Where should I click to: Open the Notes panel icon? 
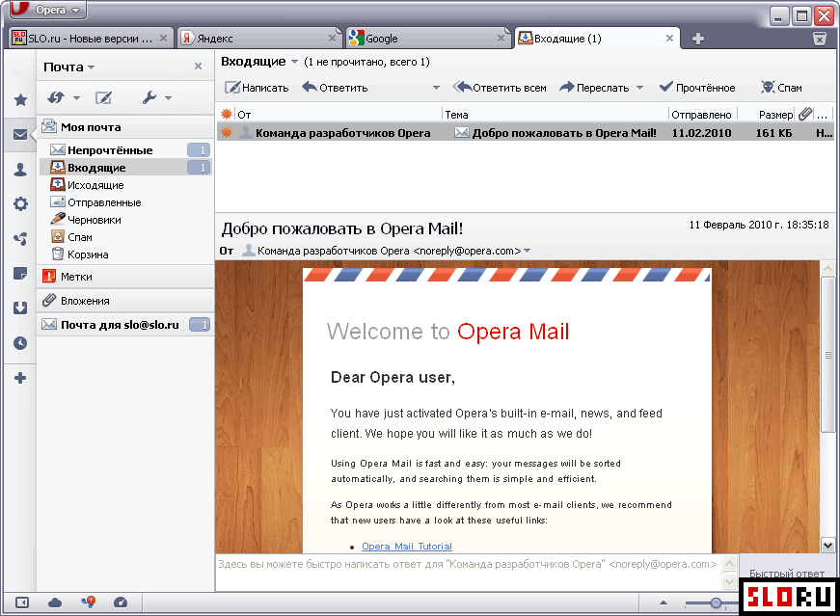pyautogui.click(x=20, y=274)
